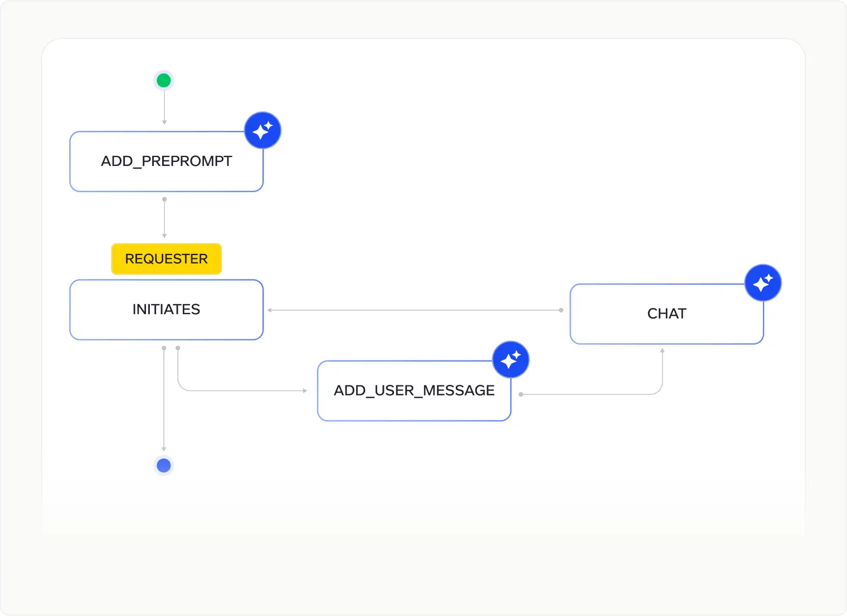Click the AI sparkle icon on CHAT node
The height and width of the screenshot is (616, 847).
click(763, 283)
